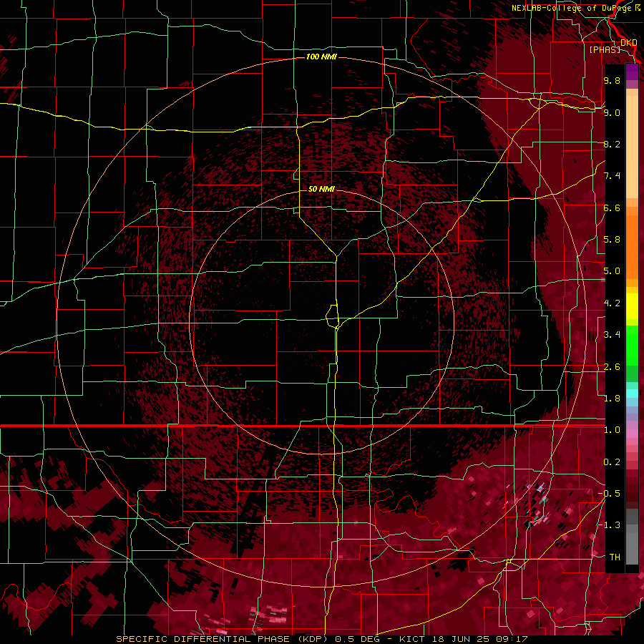Click the 100 NMI range ring label
Screen dimensions: 644x644
(x=321, y=57)
